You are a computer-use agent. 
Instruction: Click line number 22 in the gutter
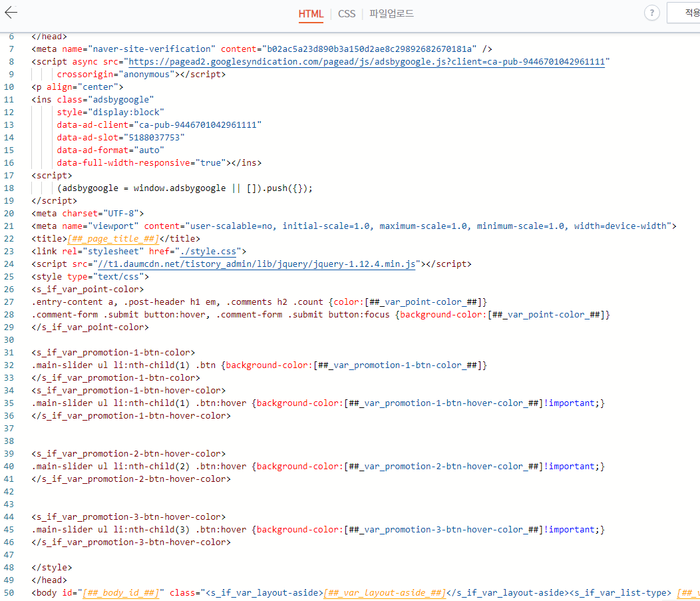[9, 239]
